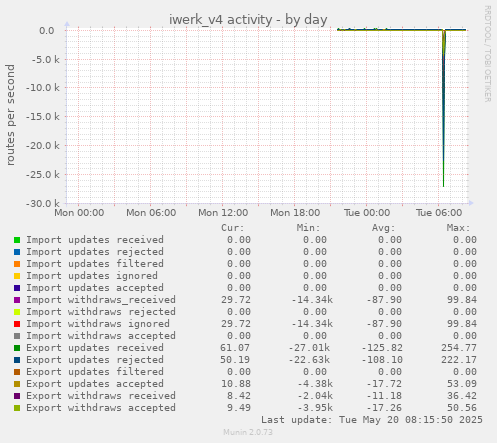This screenshot has width=497, height=443.
Task: Click the '-22.63k' minimum value
Action: [x=309, y=360]
